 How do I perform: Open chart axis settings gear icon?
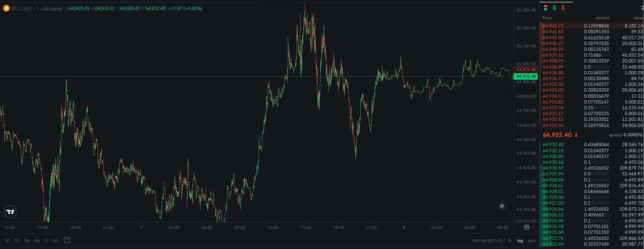click(527, 227)
